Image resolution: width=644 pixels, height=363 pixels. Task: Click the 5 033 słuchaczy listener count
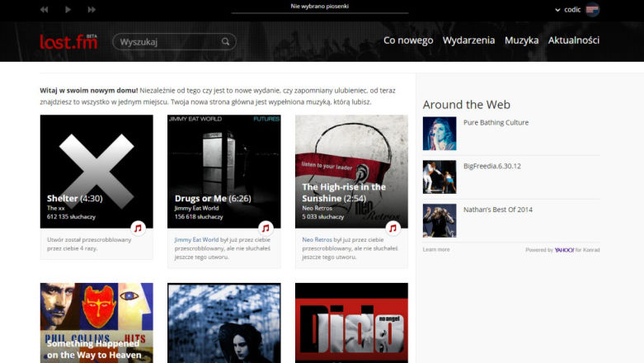322,217
